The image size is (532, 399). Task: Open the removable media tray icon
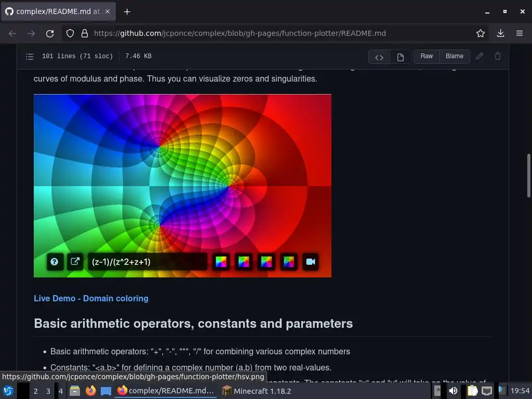pos(437,391)
